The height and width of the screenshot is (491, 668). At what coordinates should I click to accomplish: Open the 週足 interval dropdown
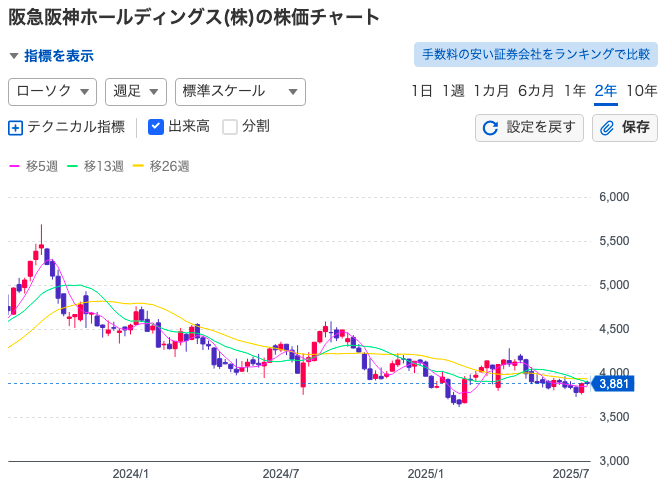coord(136,92)
